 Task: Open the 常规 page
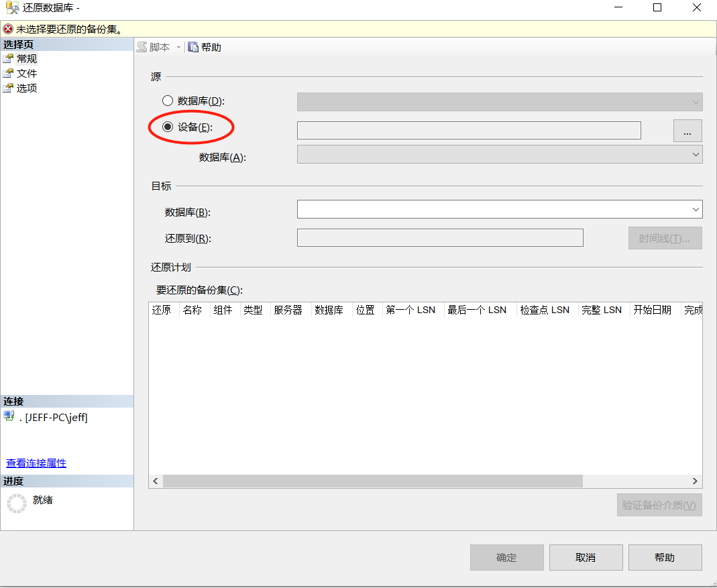pos(27,58)
